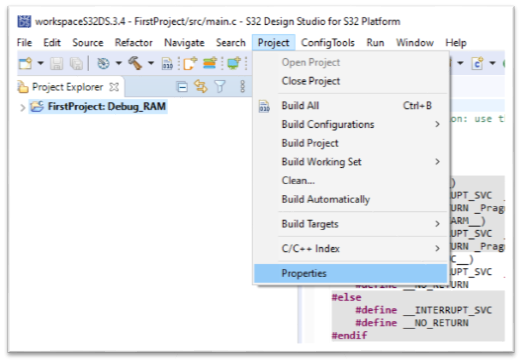Click the New wizard toolbar icon

26,63
